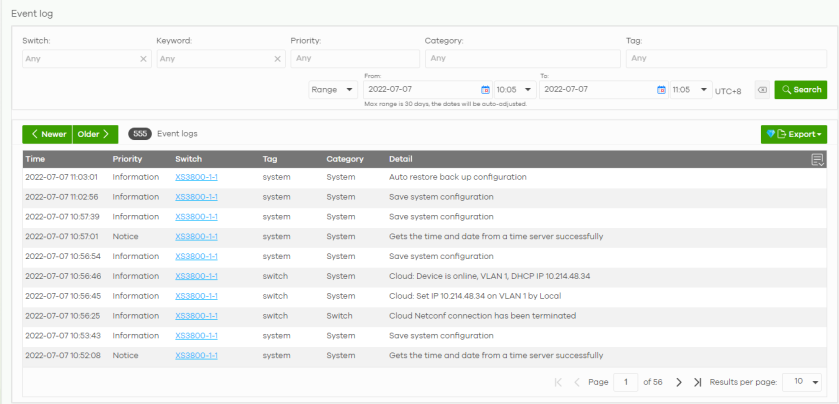Jump to the last page arrow
The height and width of the screenshot is (404, 839).
(696, 382)
